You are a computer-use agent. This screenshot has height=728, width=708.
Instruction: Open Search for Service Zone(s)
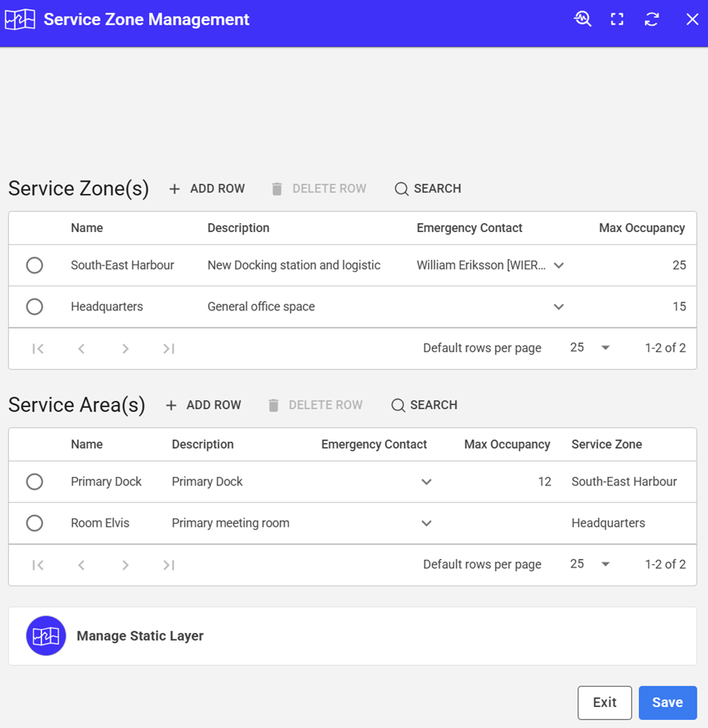[428, 188]
